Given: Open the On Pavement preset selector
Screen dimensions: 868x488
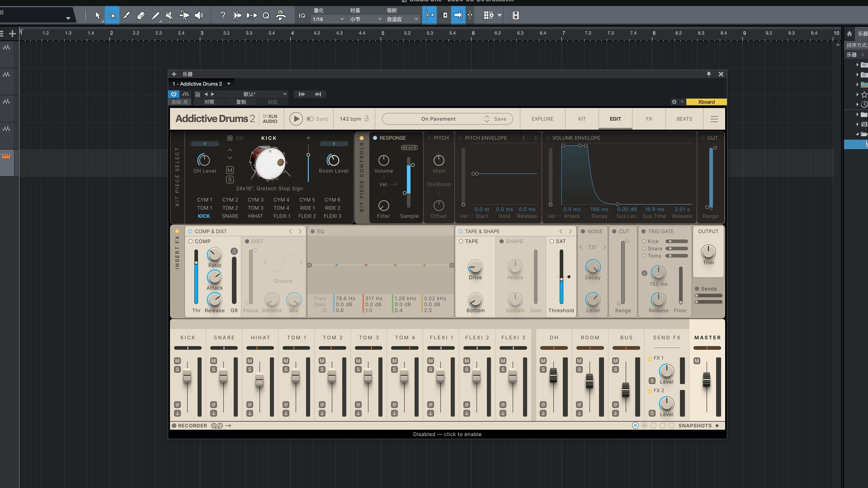Looking at the screenshot, I should 438,119.
